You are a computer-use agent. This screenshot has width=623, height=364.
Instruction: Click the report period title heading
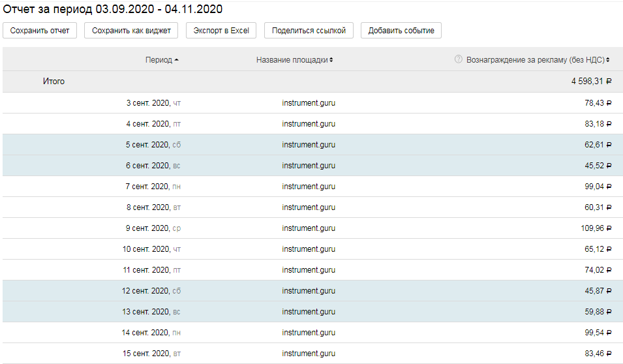(113, 9)
